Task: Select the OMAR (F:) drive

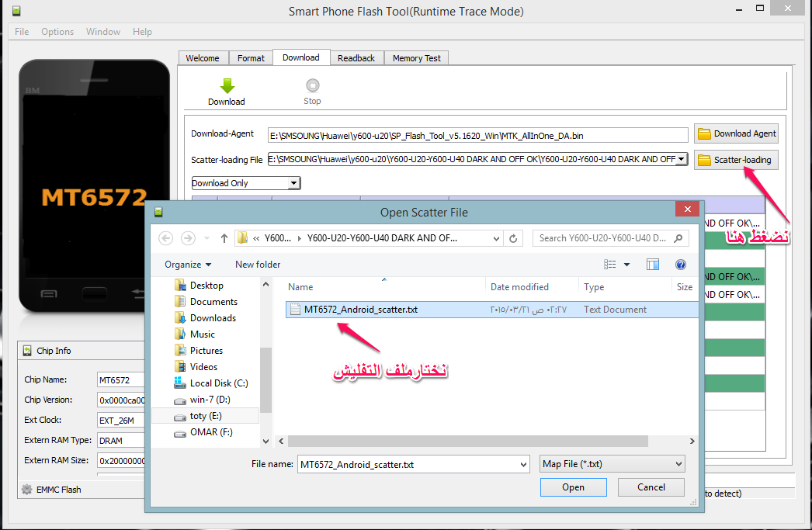Action: 211,432
